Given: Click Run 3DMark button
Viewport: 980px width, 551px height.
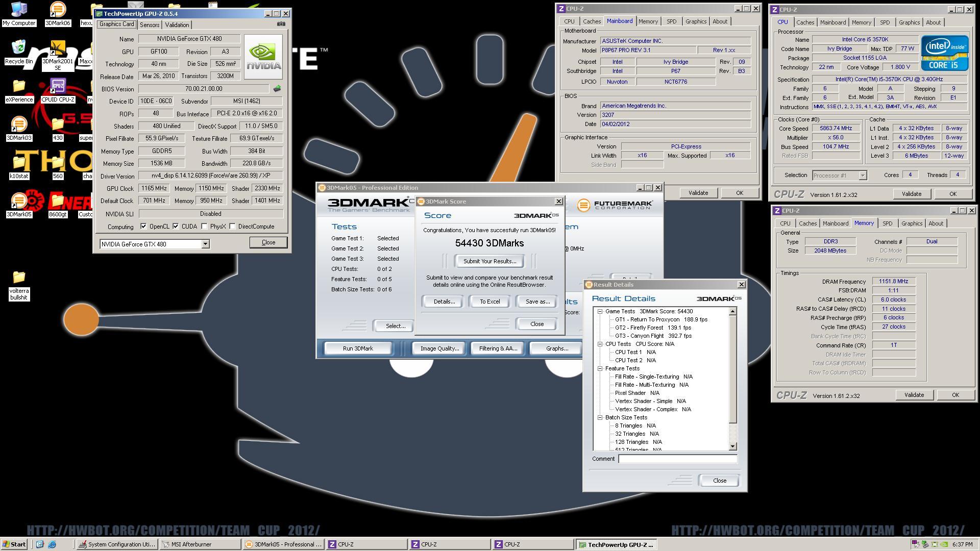Looking at the screenshot, I should coord(358,348).
